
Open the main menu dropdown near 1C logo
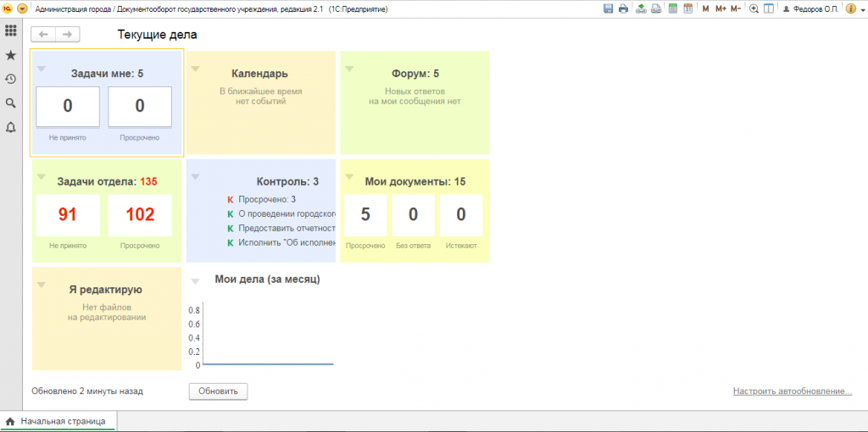click(x=23, y=8)
